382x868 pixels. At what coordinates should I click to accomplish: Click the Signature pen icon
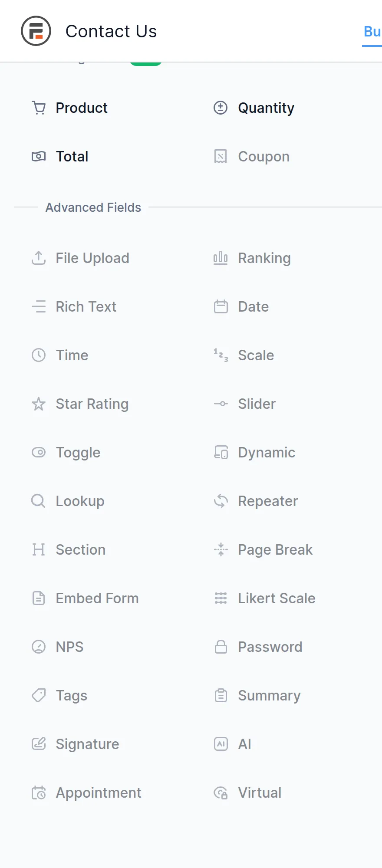point(39,744)
